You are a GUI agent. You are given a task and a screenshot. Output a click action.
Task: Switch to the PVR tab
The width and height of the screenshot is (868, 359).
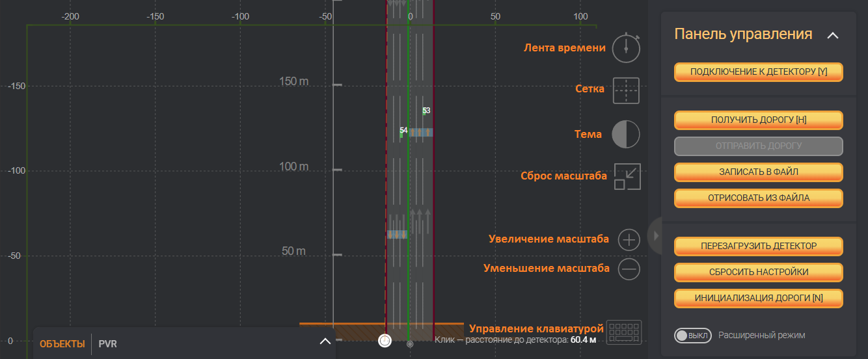pyautogui.click(x=108, y=344)
